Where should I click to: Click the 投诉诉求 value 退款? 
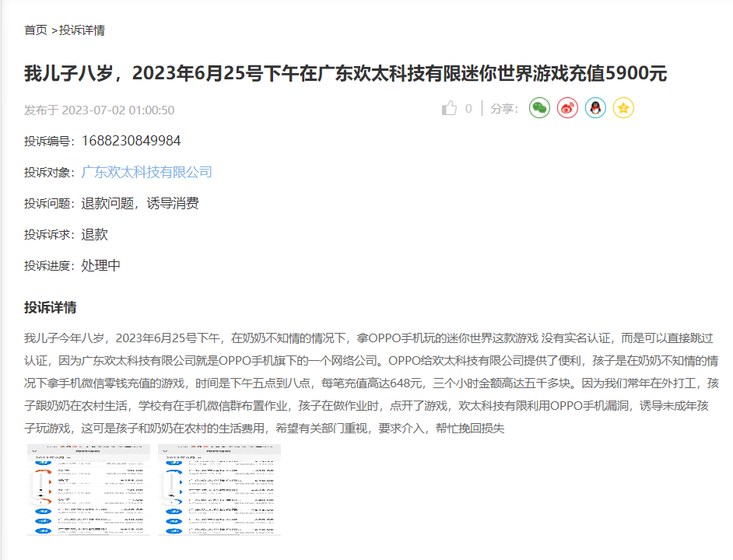click(x=94, y=234)
